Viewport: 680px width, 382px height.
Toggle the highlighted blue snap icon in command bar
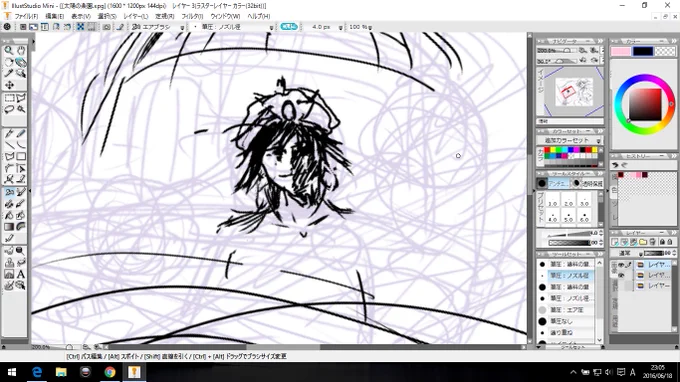coord(81,27)
